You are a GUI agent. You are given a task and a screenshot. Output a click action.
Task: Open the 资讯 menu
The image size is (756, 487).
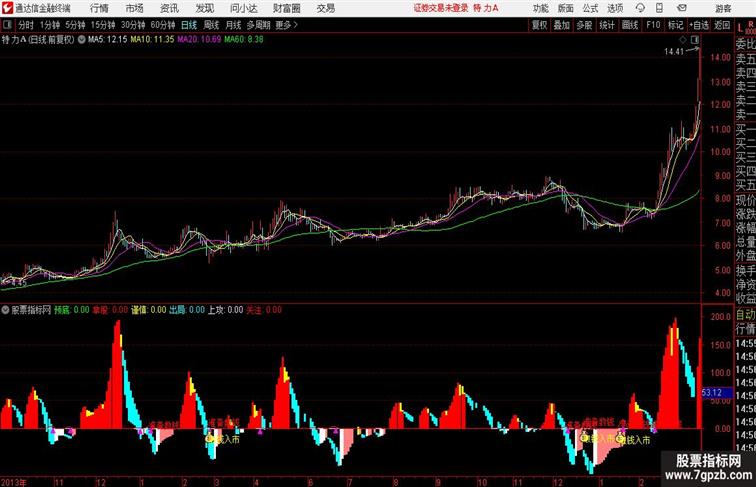(x=169, y=8)
